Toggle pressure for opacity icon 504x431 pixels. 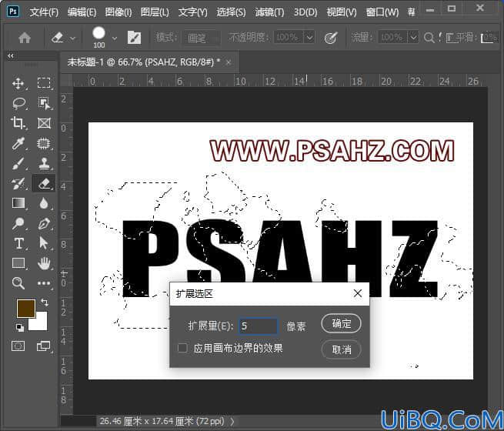click(331, 38)
